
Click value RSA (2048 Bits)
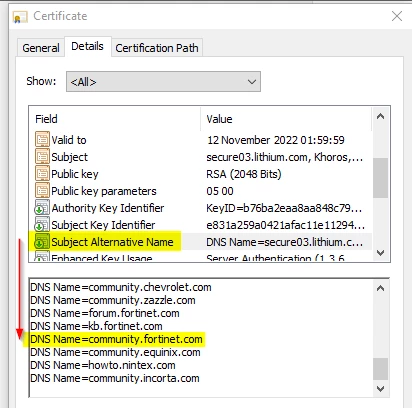[244, 174]
